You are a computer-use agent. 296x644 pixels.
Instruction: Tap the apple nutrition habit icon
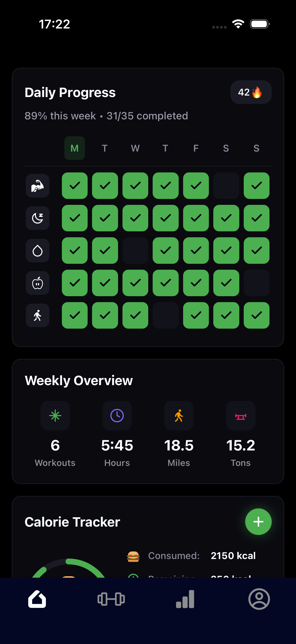38,283
